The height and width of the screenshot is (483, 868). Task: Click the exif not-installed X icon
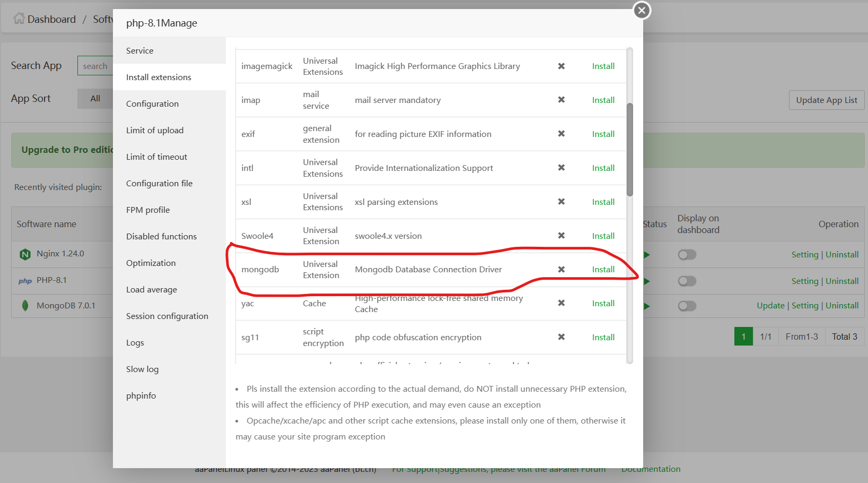click(561, 134)
